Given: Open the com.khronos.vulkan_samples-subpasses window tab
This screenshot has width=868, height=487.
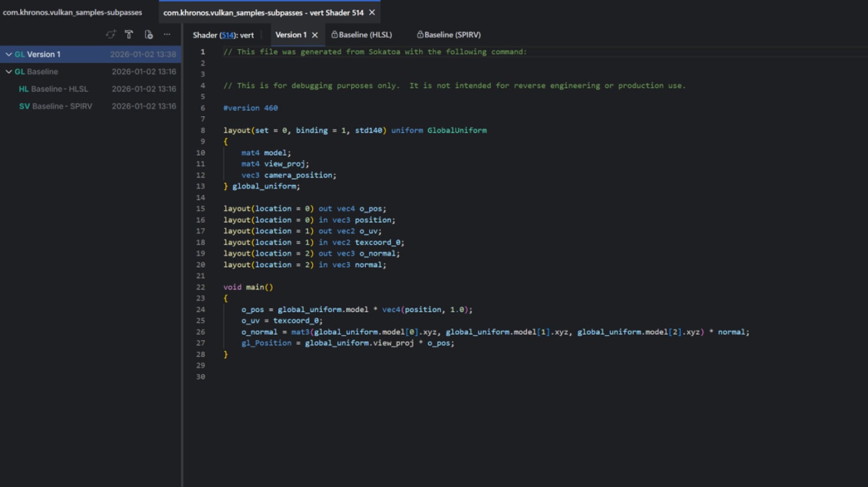Looking at the screenshot, I should (73, 12).
